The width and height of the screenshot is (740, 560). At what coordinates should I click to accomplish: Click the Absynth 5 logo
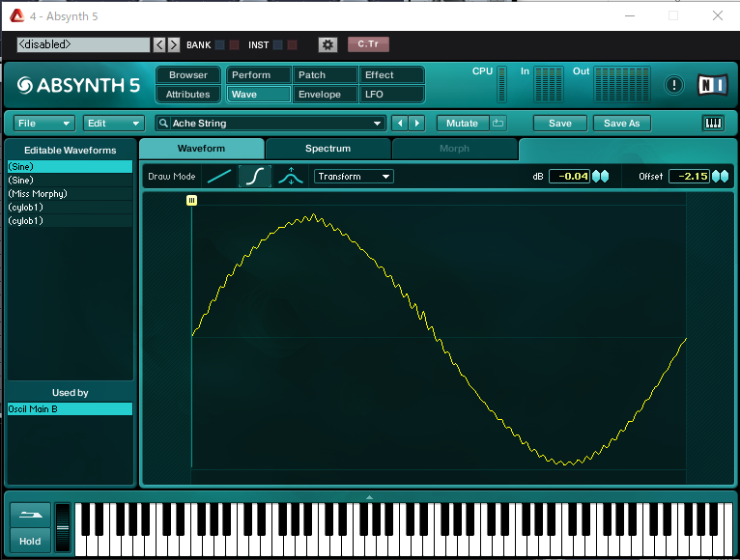(78, 85)
